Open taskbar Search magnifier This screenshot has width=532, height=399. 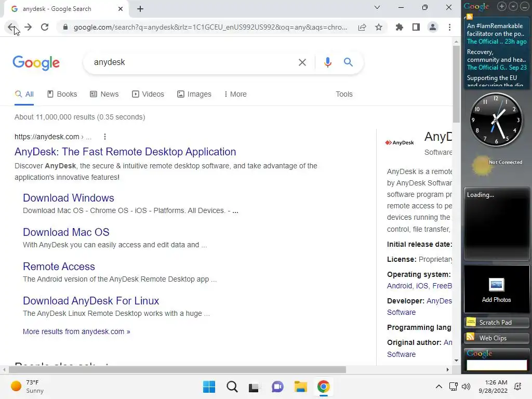232,387
